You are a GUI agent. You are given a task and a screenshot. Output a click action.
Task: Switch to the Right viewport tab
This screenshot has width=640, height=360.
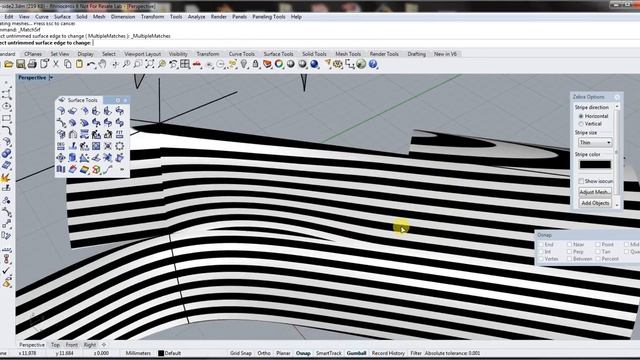(90, 345)
